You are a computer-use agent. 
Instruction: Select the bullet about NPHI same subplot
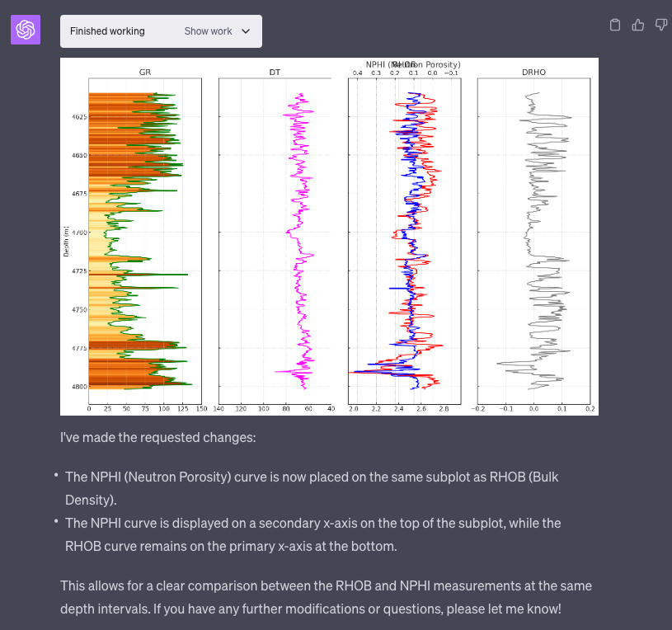tap(312, 488)
